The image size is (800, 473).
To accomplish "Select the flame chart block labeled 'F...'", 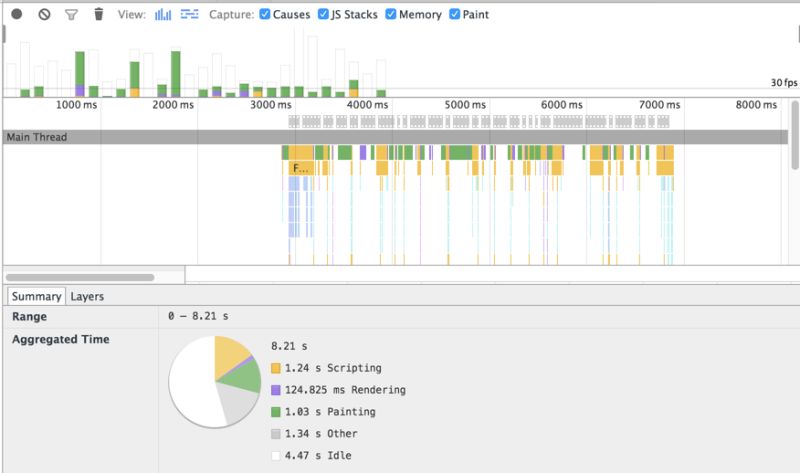I will click(302, 168).
